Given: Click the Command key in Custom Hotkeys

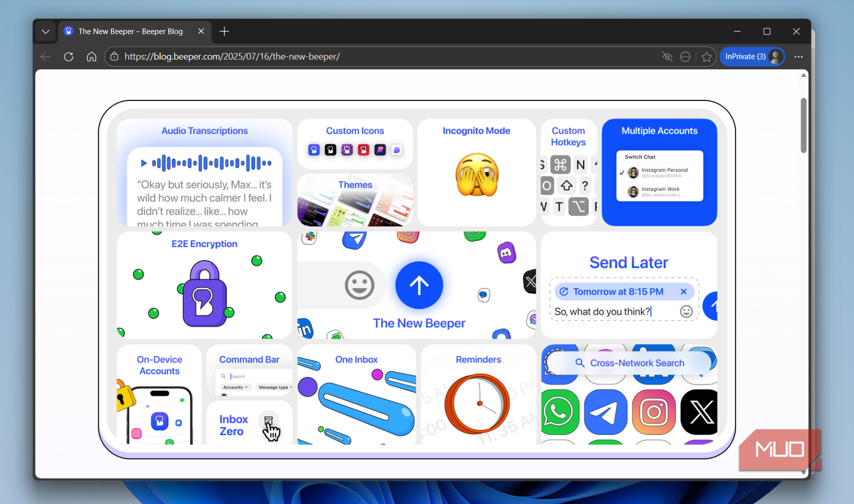Looking at the screenshot, I should pyautogui.click(x=560, y=165).
